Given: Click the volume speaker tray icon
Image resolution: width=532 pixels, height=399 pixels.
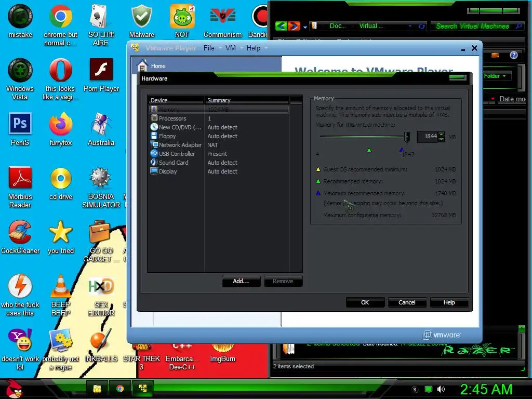Looking at the screenshot, I should (x=441, y=389).
